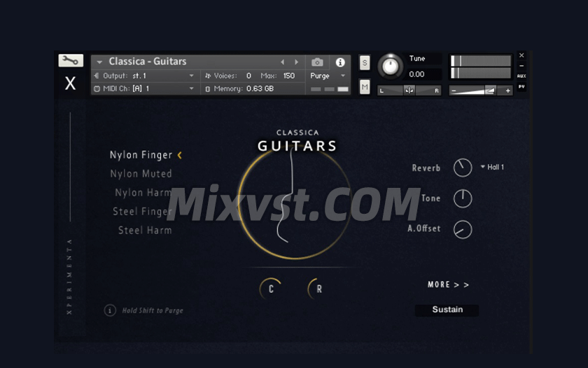588x368 pixels.
Task: Open the instrument info icon
Action: [x=340, y=62]
